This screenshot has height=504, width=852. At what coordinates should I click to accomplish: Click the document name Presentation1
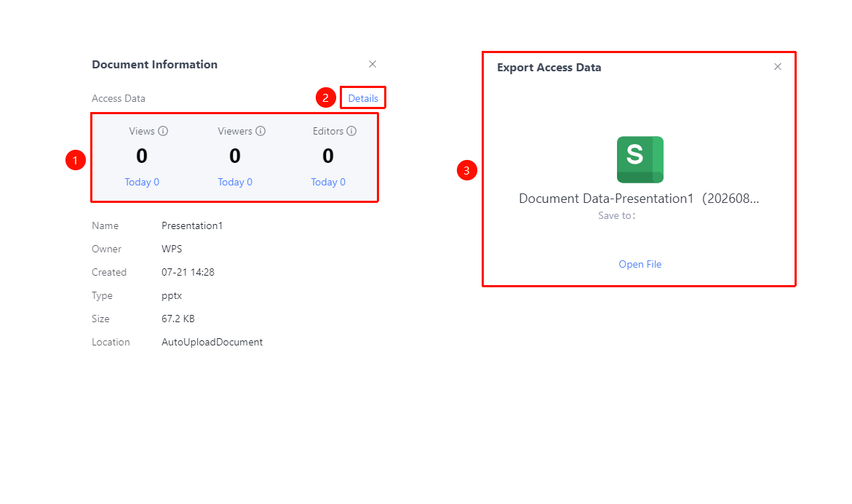[x=192, y=225]
